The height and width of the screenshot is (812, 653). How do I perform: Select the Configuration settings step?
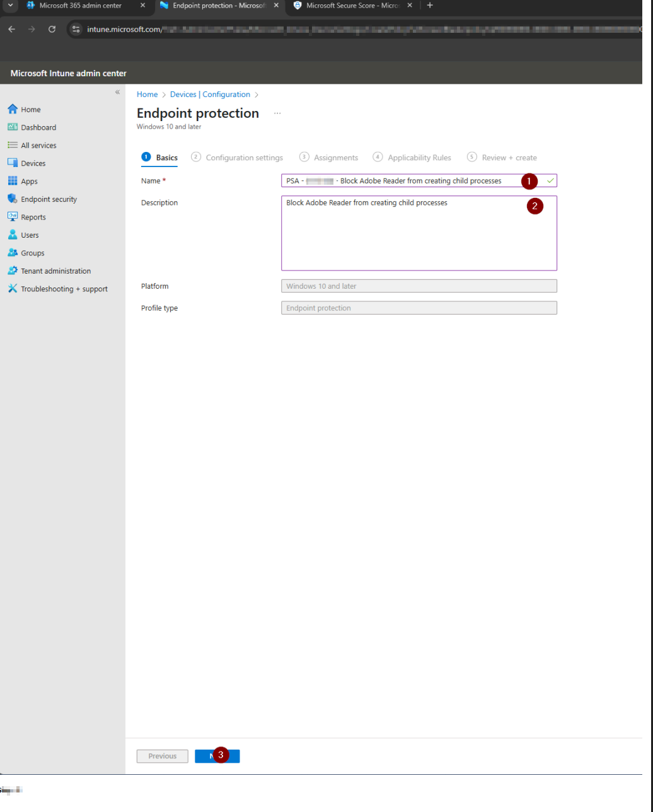pyautogui.click(x=237, y=158)
